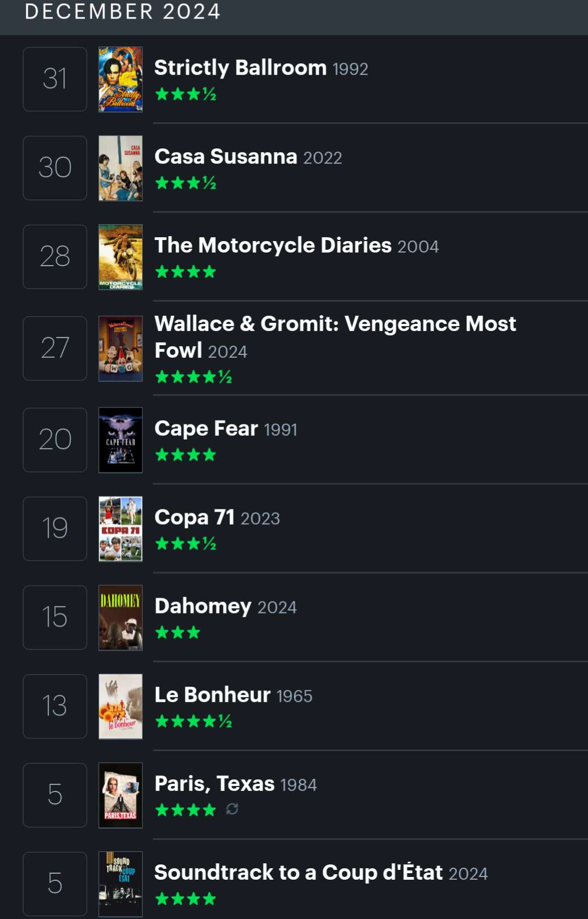Click the day 13 date box
Image resolution: width=588 pixels, height=919 pixels.
[x=55, y=706]
